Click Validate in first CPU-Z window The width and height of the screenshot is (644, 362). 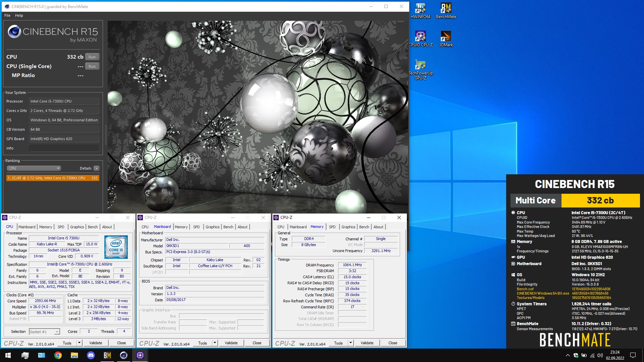point(96,343)
